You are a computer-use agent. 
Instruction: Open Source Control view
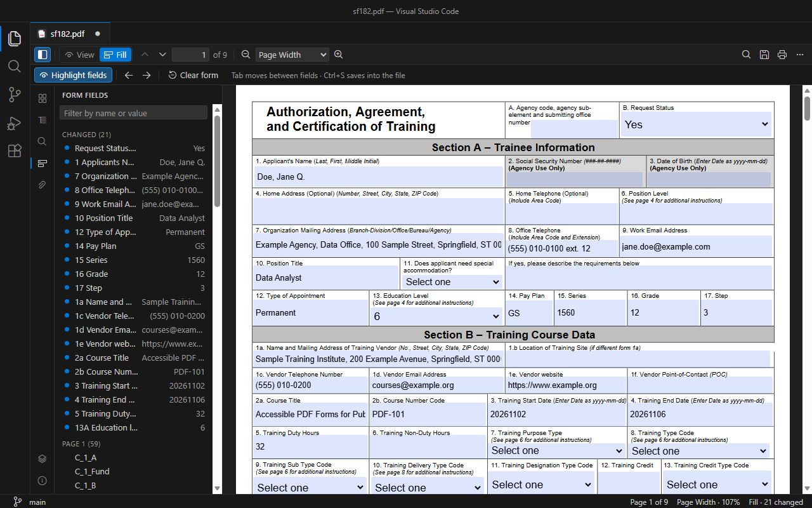(15, 95)
